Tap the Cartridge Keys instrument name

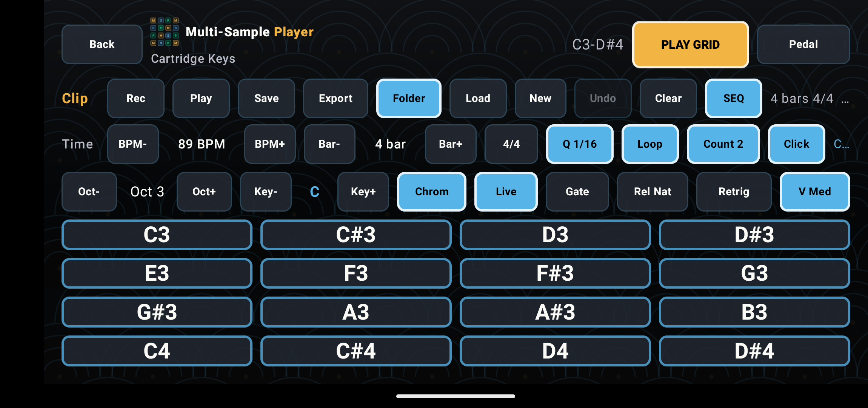[193, 59]
